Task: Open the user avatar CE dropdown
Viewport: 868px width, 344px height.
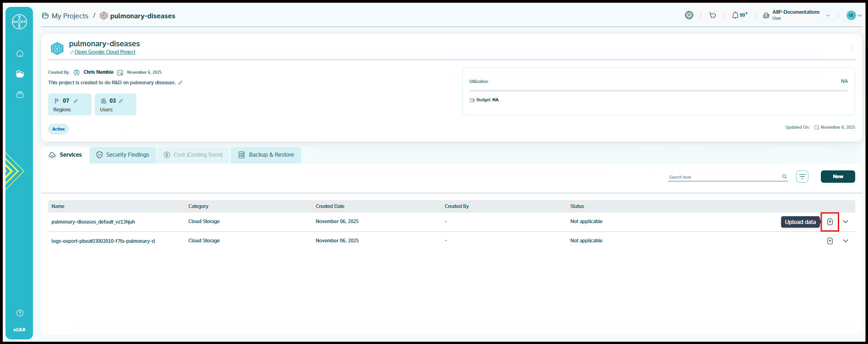Action: [x=854, y=16]
